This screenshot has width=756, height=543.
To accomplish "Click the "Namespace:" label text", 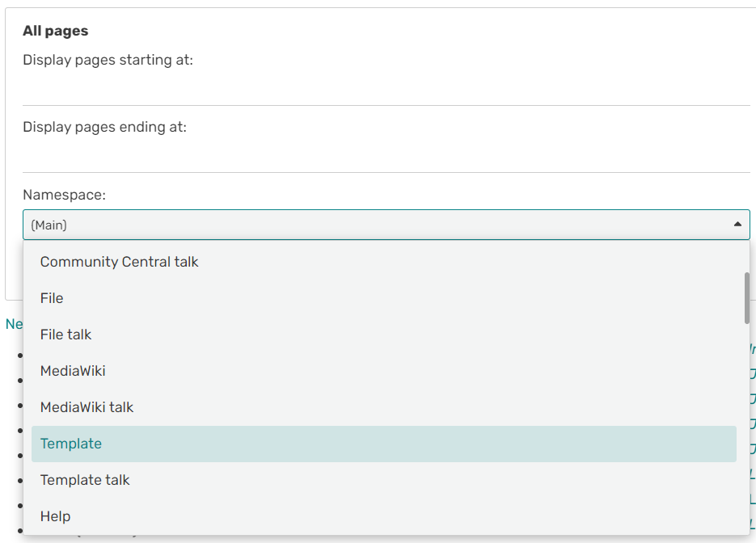I will click(64, 195).
